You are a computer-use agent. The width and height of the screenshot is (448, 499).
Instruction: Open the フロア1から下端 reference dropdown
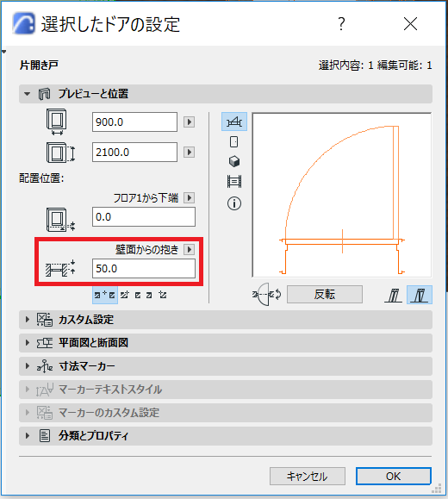point(189,198)
